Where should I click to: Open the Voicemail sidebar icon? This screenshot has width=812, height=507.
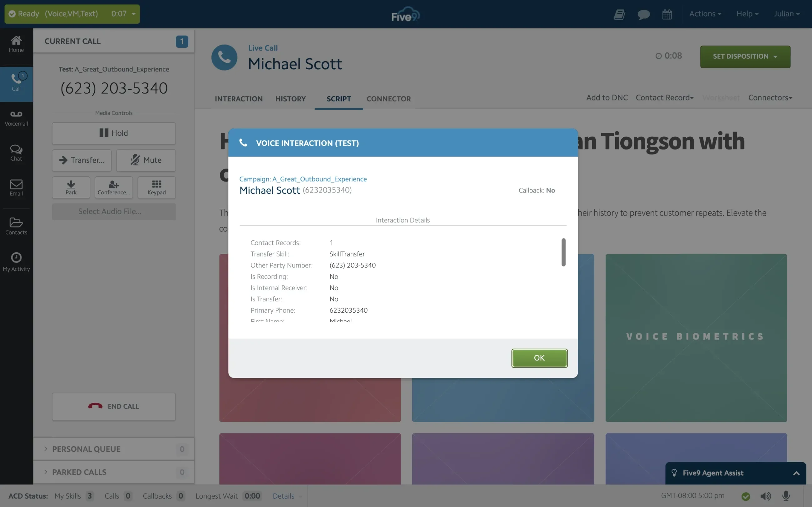click(16, 118)
